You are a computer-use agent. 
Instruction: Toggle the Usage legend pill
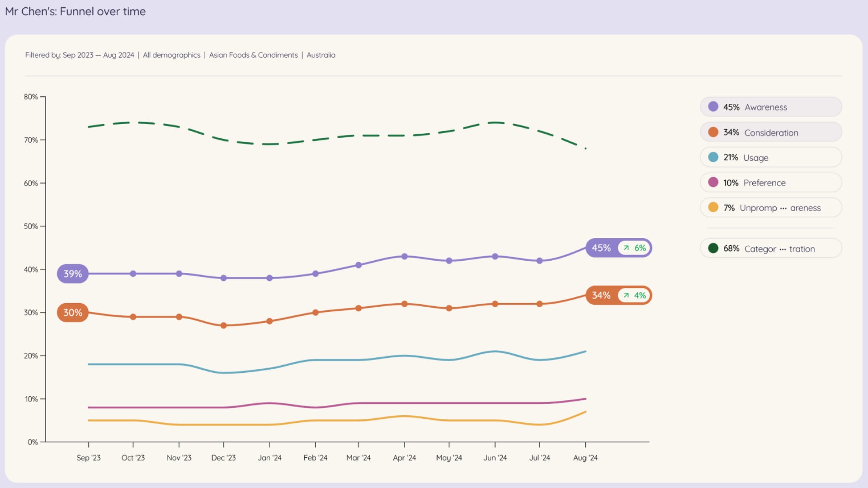click(771, 157)
